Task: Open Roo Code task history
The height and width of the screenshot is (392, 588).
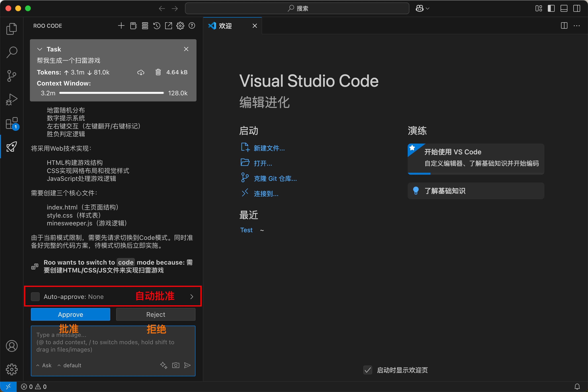Action: 157,25
